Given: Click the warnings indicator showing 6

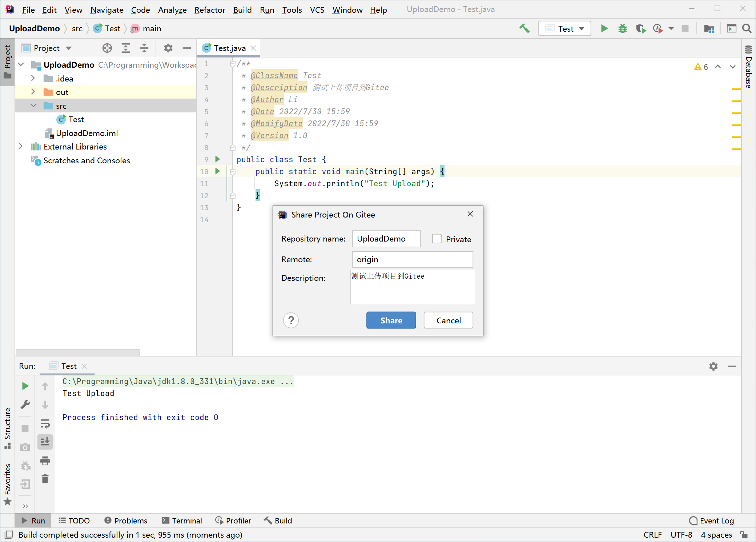Looking at the screenshot, I should (701, 67).
